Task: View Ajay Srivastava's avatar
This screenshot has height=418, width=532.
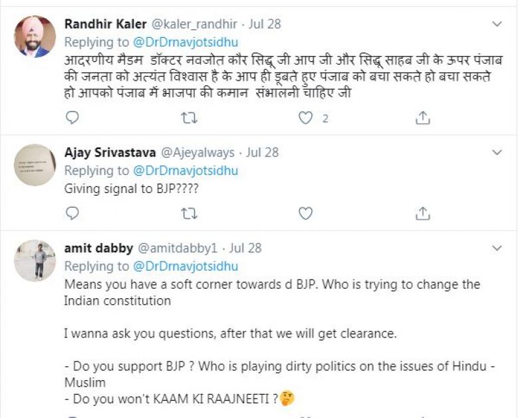Action: [35, 164]
